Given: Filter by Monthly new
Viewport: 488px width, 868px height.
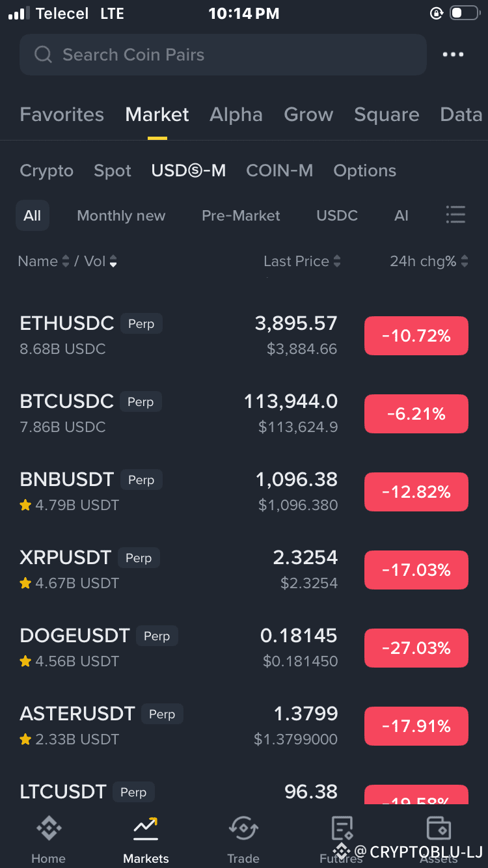Looking at the screenshot, I should click(121, 215).
